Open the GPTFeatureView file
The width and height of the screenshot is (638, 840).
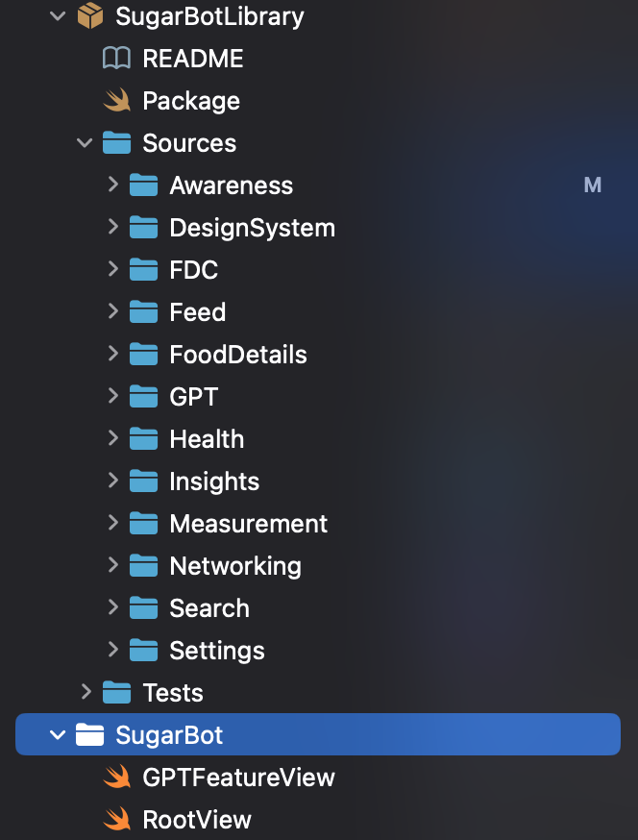239,777
